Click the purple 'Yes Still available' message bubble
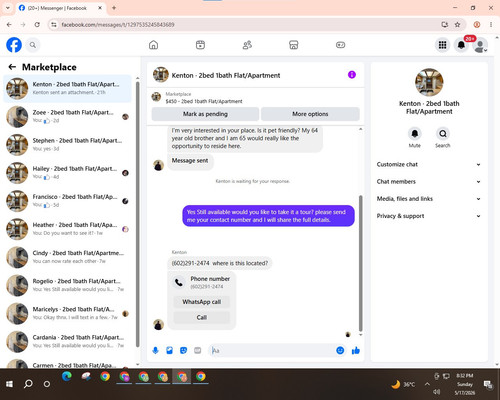The width and height of the screenshot is (500, 400). pos(268,216)
